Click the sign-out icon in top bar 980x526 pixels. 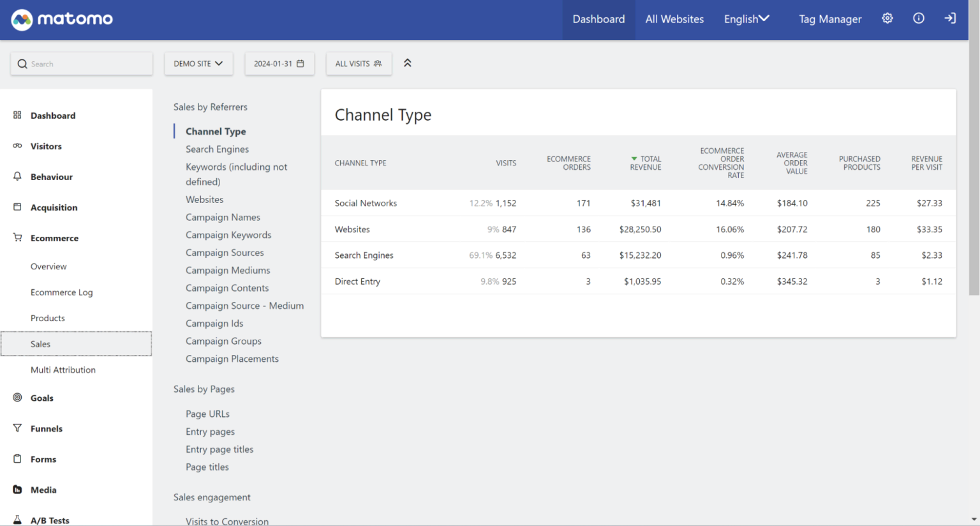tap(950, 19)
